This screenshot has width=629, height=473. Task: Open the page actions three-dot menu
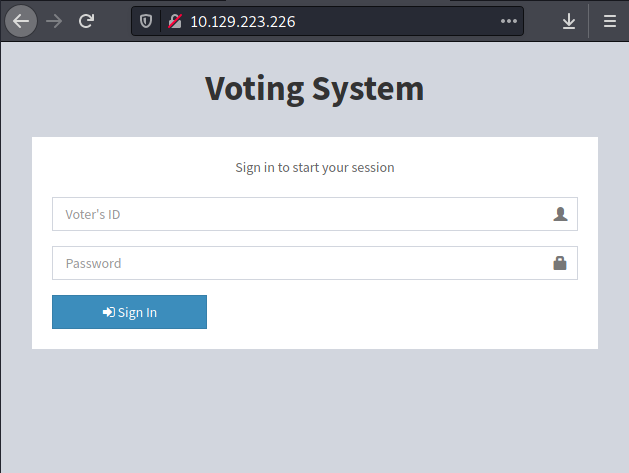tap(510, 21)
